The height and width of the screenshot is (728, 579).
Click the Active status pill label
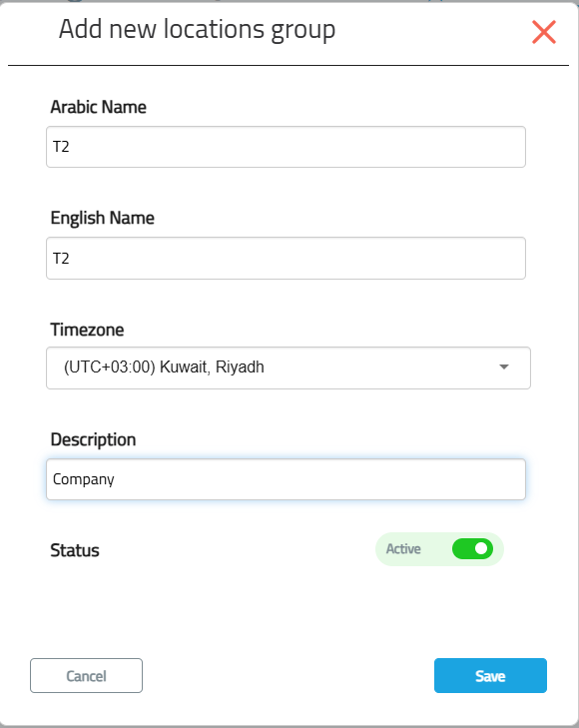[x=403, y=549]
